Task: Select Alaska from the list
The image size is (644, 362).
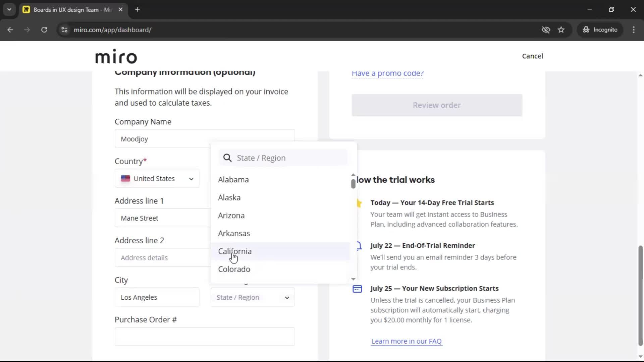Action: point(280,197)
